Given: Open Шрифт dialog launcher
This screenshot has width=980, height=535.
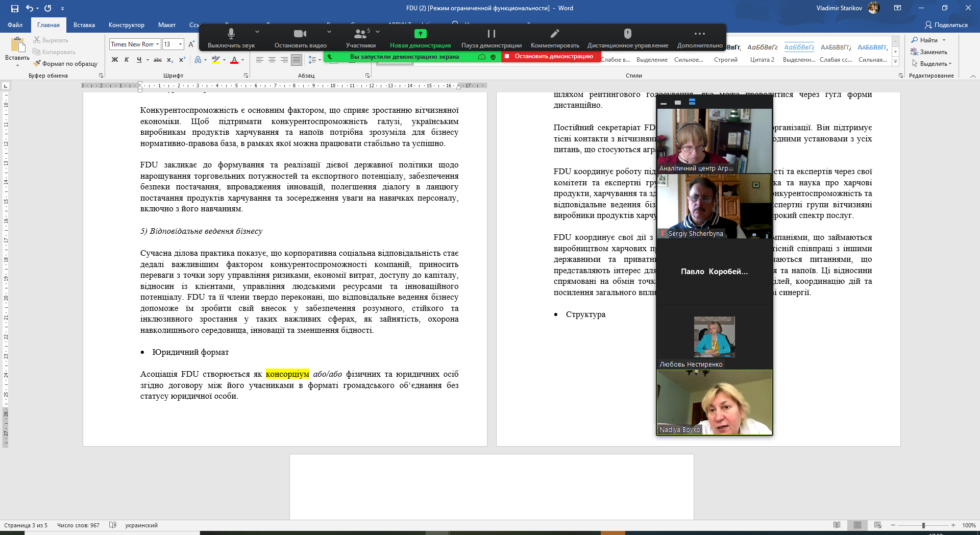Looking at the screenshot, I should click(x=246, y=76).
